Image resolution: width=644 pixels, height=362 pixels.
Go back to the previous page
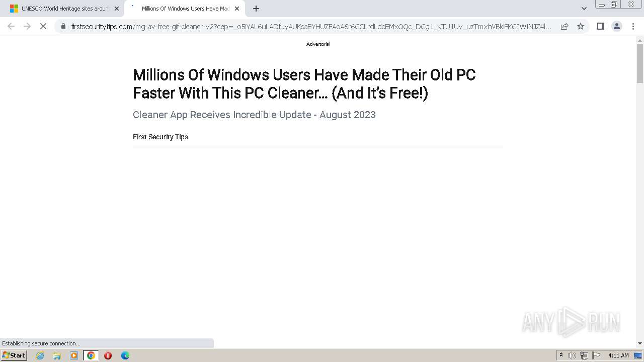point(11,26)
